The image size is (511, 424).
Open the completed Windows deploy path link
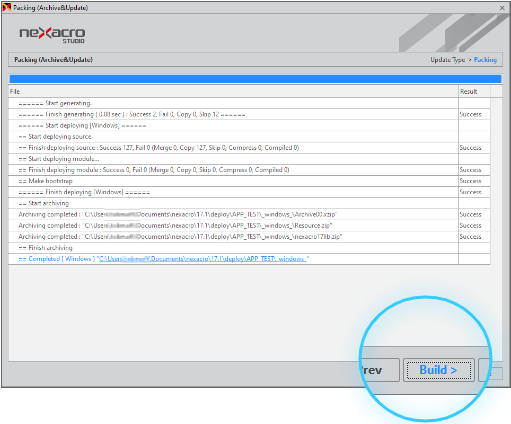pyautogui.click(x=202, y=259)
